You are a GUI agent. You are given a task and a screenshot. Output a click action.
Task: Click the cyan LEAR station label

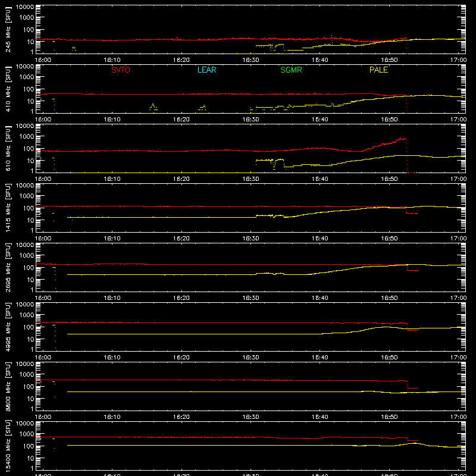[x=206, y=70]
